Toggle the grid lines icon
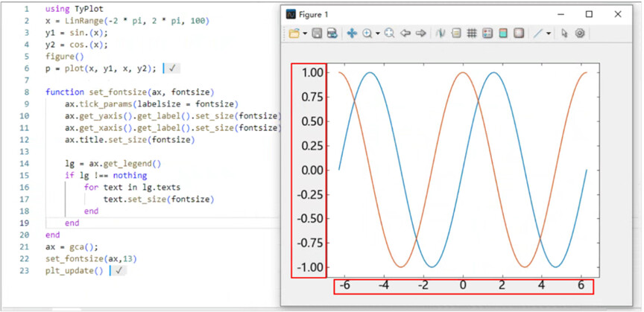 [472, 34]
